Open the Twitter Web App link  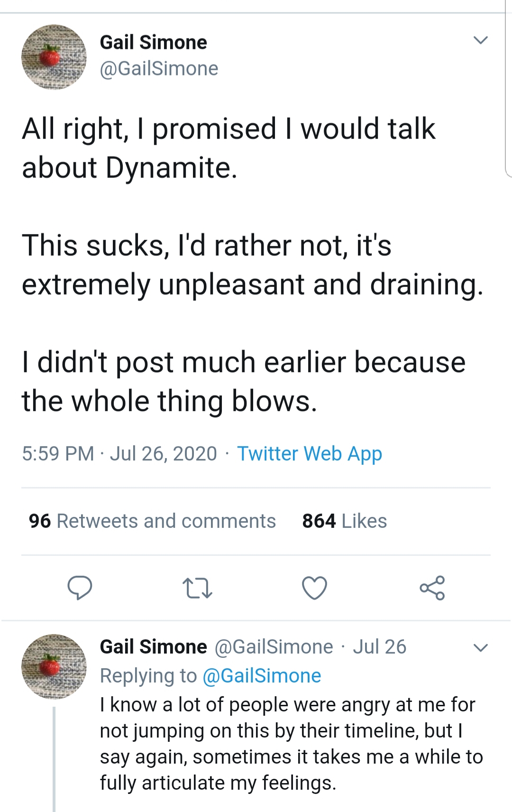click(x=310, y=453)
